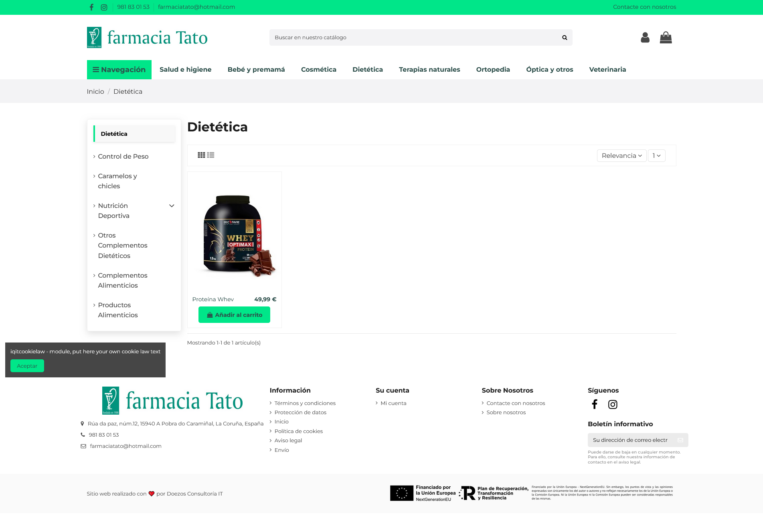Switch to list view layout

click(210, 155)
